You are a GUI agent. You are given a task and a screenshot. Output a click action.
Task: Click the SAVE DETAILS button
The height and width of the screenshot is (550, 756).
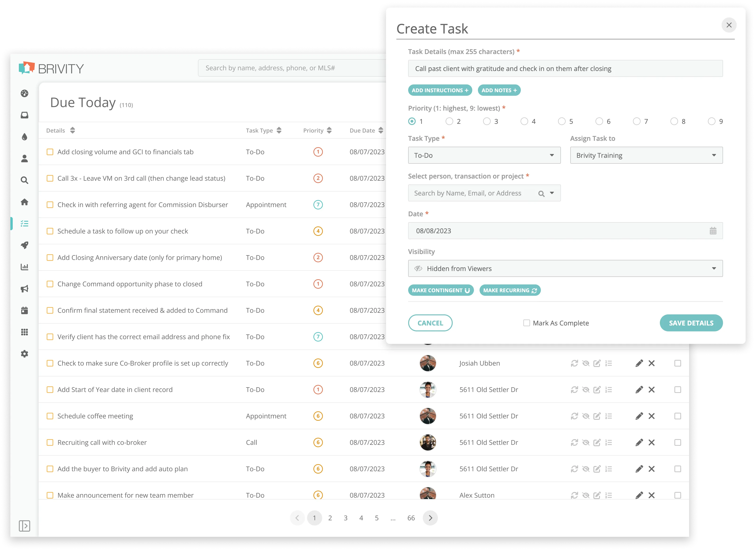[691, 323]
